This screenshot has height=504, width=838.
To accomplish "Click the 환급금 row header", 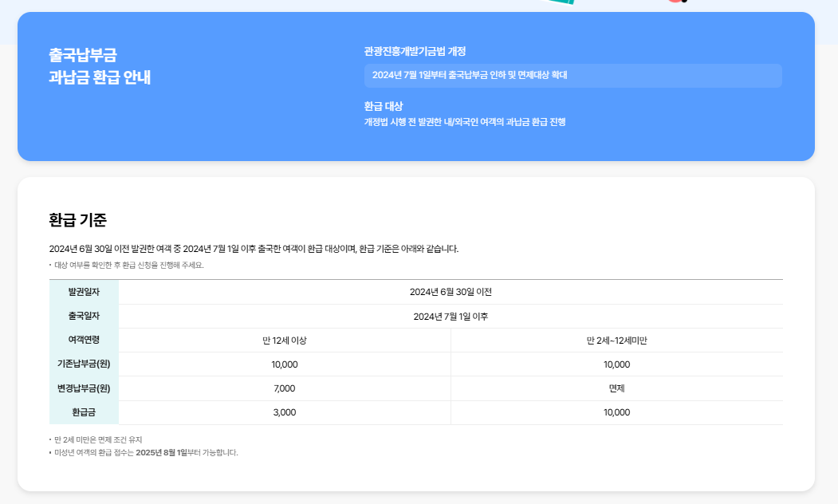I will click(x=84, y=412).
